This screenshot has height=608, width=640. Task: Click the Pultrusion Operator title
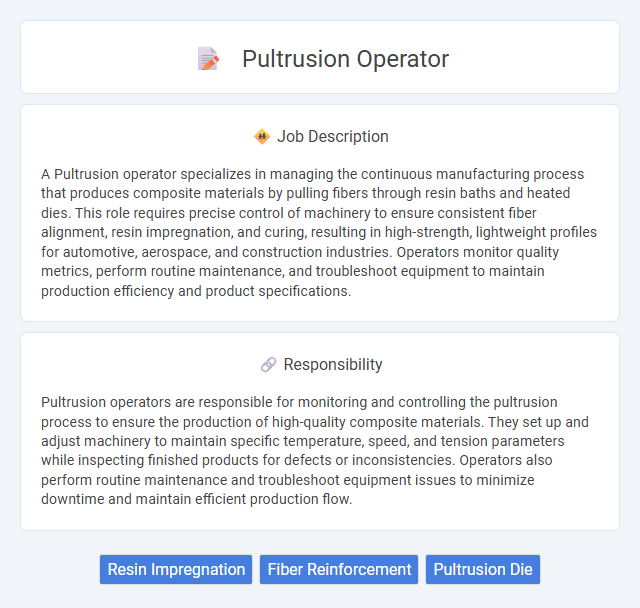click(x=345, y=59)
